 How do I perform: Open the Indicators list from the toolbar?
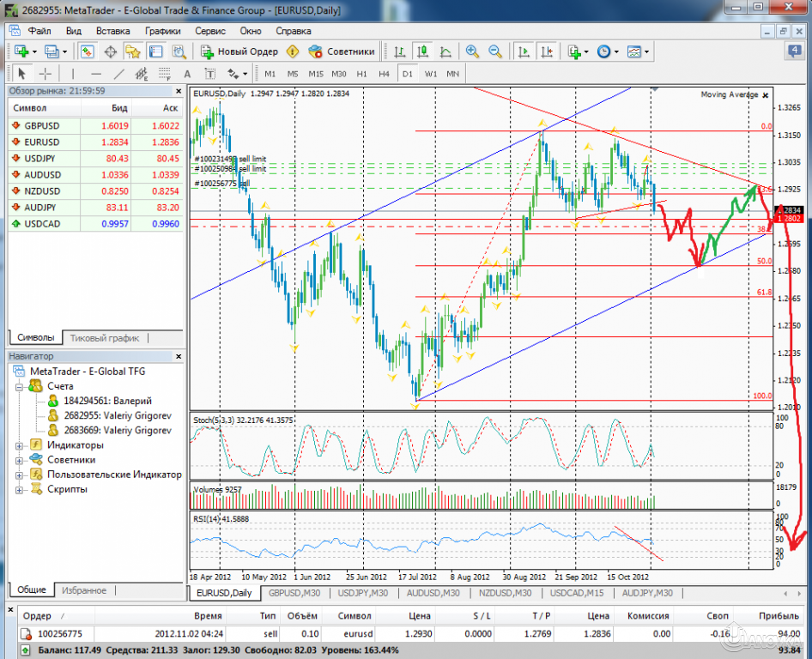[576, 51]
